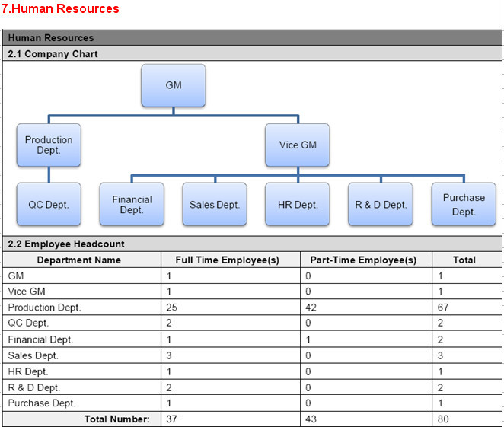Click the R & D Dept. chart box
Image resolution: width=504 pixels, height=427 pixels.
(381, 204)
